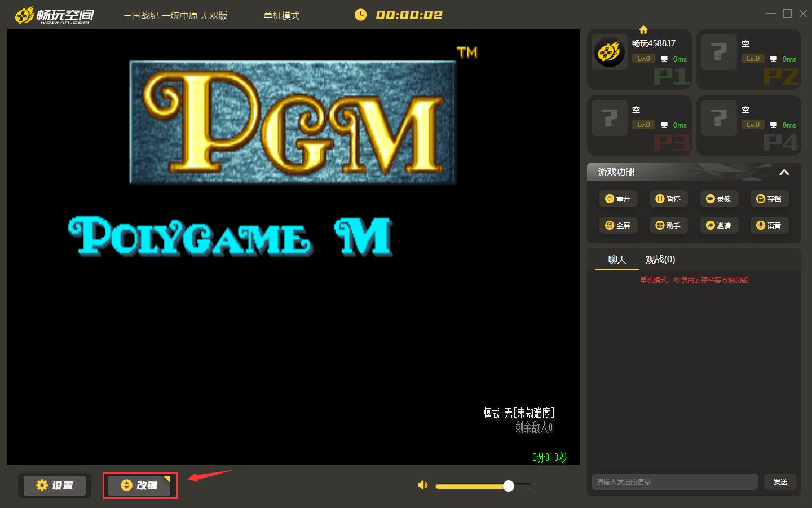Image resolution: width=812 pixels, height=508 pixels.
Task: Focus the chat message input field
Action: (x=674, y=481)
